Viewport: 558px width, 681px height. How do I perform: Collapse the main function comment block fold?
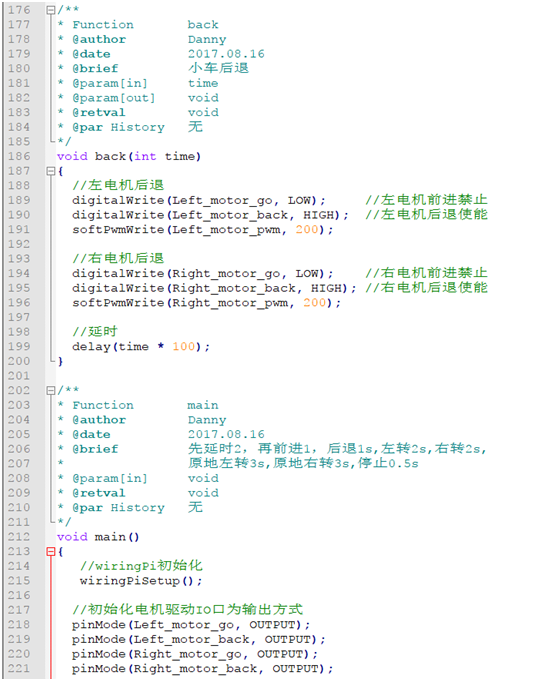pos(51,390)
